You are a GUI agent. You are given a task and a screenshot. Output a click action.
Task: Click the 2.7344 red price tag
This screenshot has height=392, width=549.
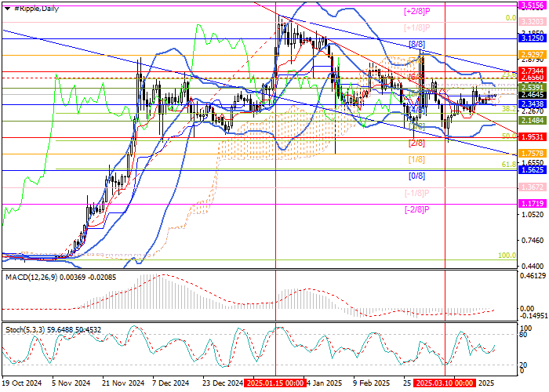(x=532, y=71)
